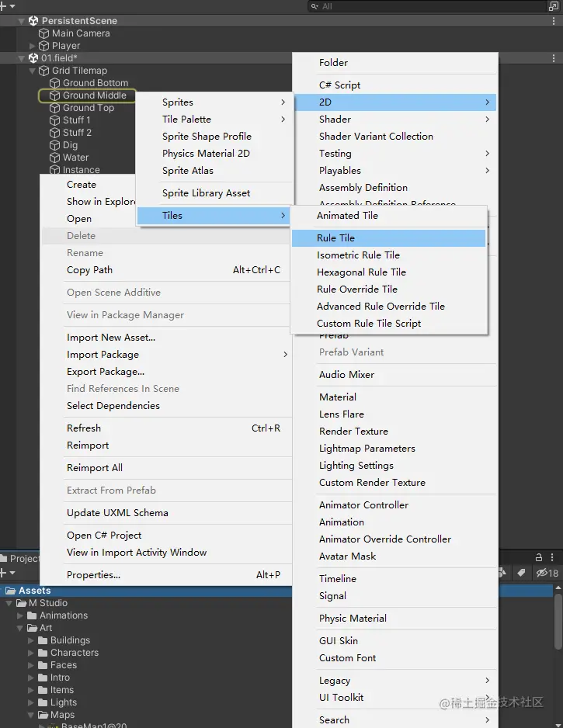Viewport: 563px width, 728px height.
Task: Select the Project panel tab
Action: [x=20, y=559]
